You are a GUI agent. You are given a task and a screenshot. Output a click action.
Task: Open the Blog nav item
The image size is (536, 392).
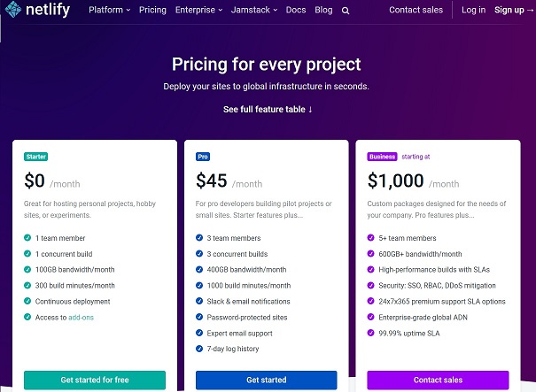(x=323, y=11)
